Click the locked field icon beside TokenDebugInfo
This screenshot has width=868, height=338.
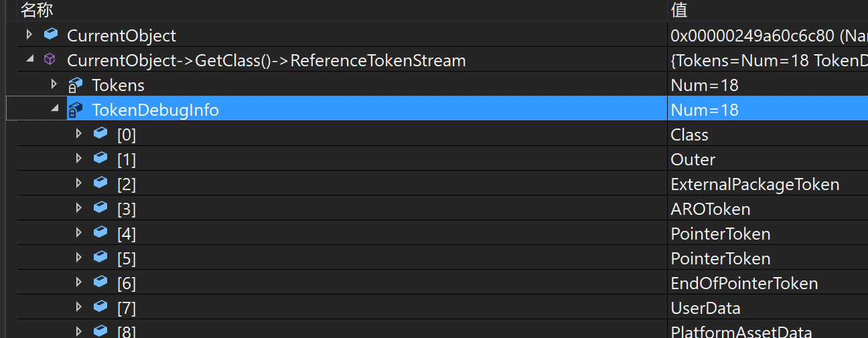click(x=75, y=110)
